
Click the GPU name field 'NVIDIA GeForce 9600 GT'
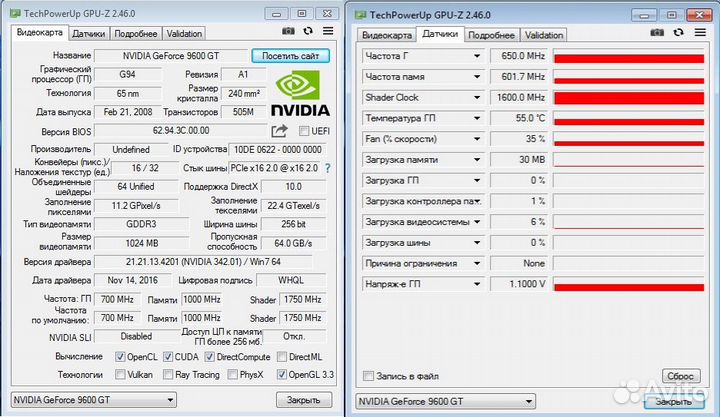171,56
